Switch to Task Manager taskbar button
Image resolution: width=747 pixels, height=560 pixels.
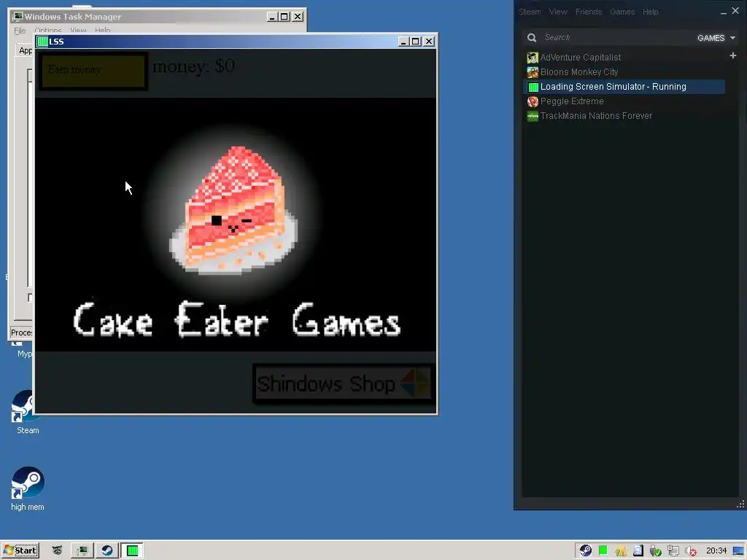click(x=82, y=551)
